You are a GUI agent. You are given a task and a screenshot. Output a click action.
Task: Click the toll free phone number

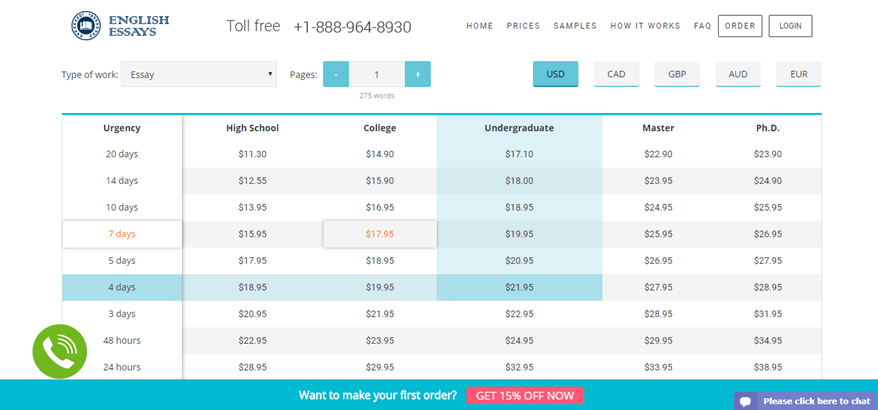coord(352,27)
